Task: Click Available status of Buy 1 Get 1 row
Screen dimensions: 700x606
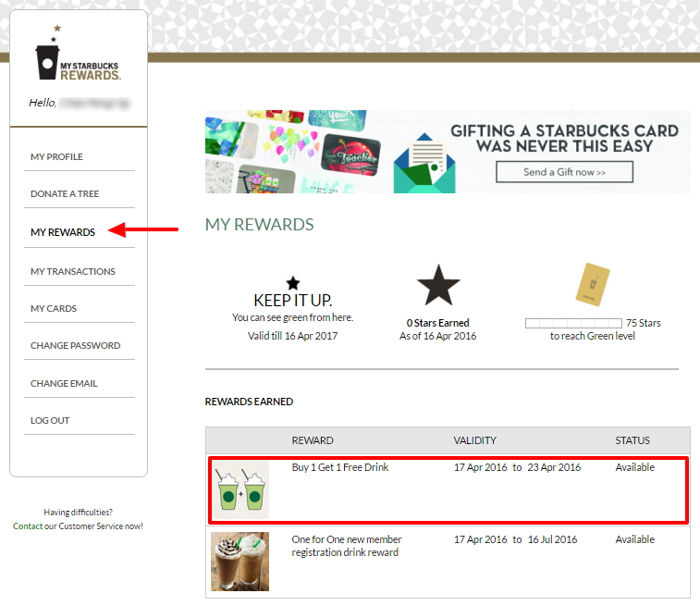Action: [635, 467]
